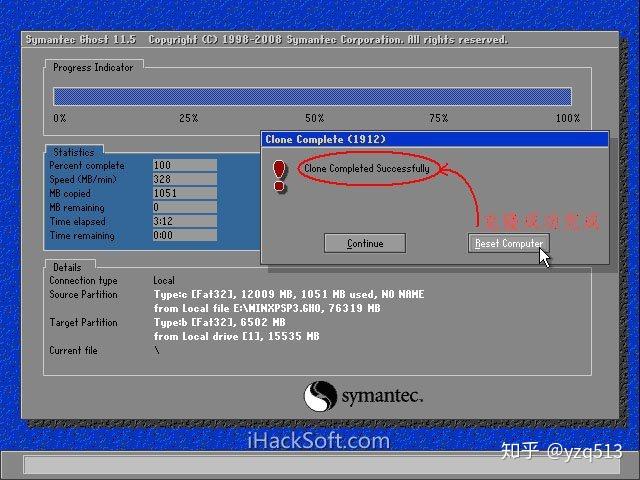The width and height of the screenshot is (640, 480).
Task: Click the Percent complete value 100
Action: tap(185, 165)
